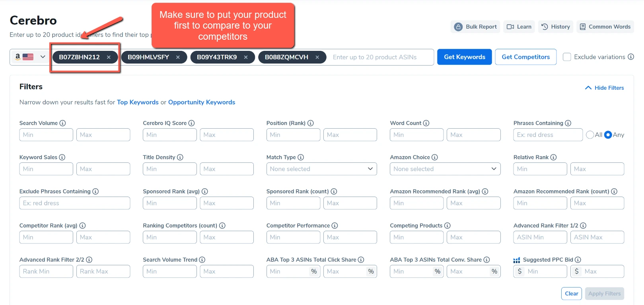Image resolution: width=644 pixels, height=305 pixels.
Task: Open the Bulk Report button
Action: [x=475, y=27]
